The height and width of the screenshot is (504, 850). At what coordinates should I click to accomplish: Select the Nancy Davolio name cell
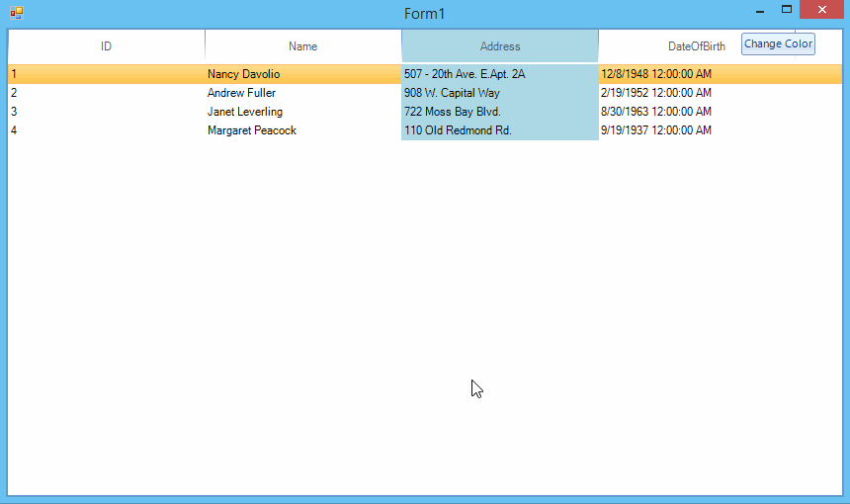tap(244, 74)
